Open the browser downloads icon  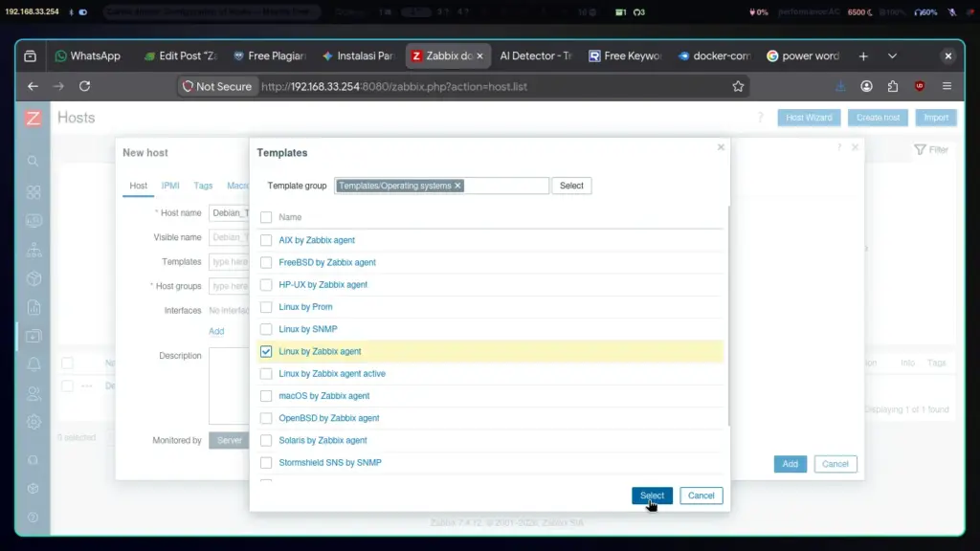840,86
